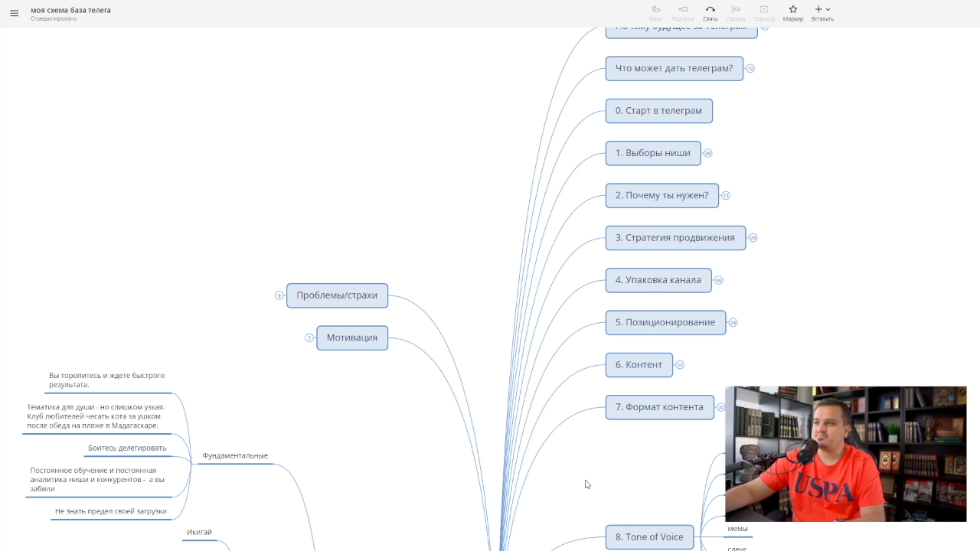Click the Постоянное обучение и постоянная аналитика subtopic
Viewport: 980px width, 551px height.
pos(97,480)
